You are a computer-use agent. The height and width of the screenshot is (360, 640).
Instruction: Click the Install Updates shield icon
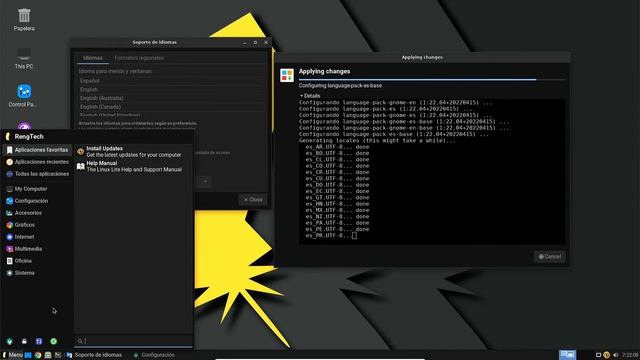(x=80, y=152)
